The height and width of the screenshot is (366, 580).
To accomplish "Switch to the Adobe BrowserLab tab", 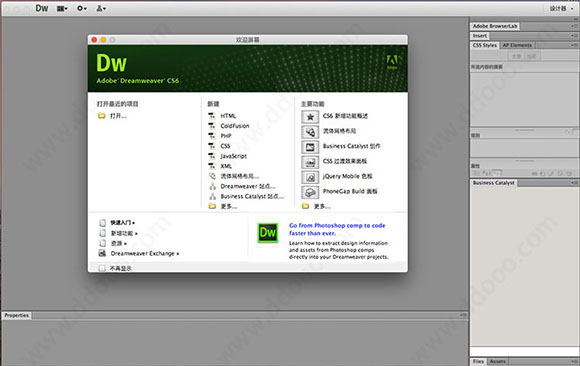I will [x=495, y=26].
